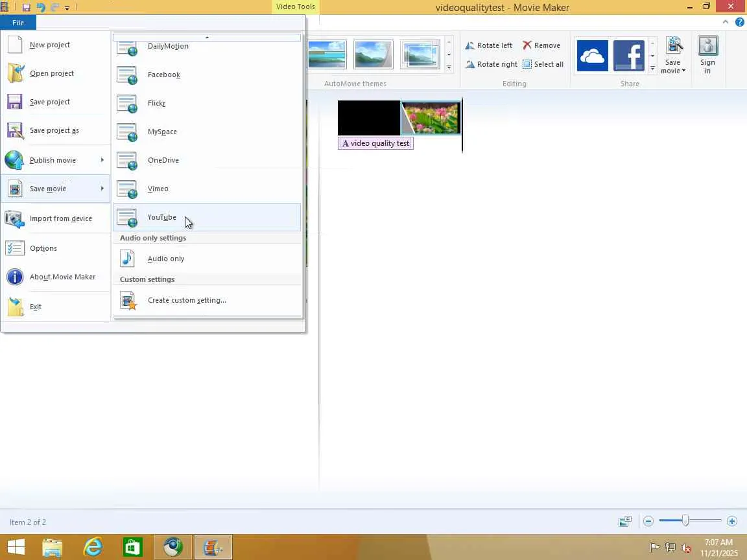
Task: Open Customize Quick Access Toolbar dropdown
Action: [67, 8]
